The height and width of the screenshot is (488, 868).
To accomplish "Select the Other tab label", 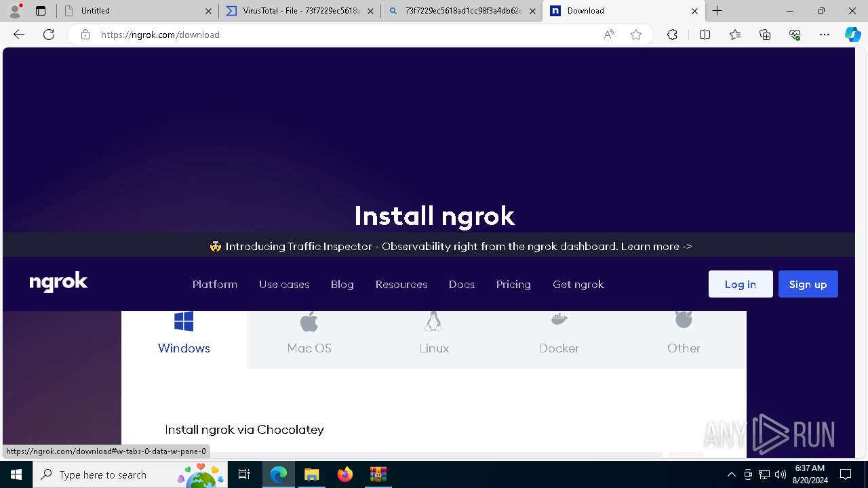I will tap(684, 348).
